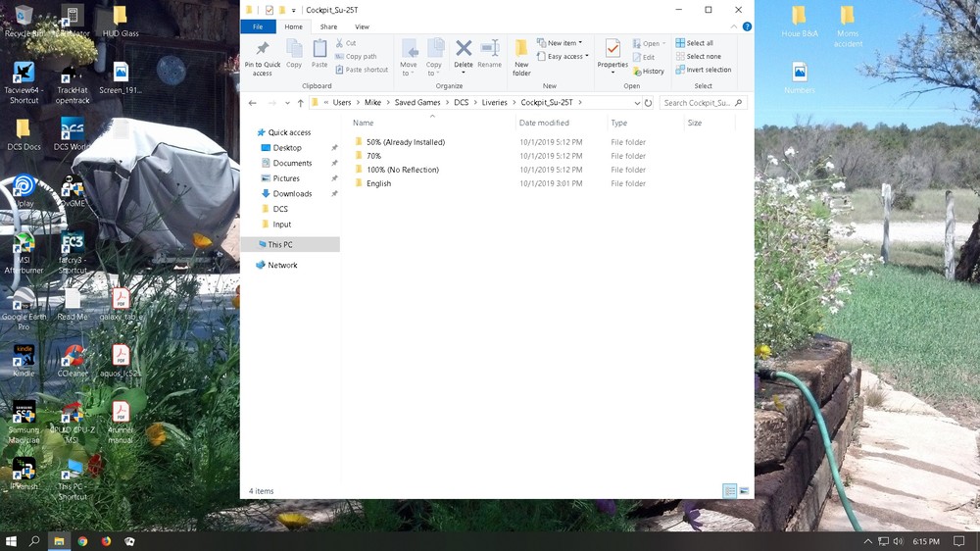Click the volume speaker tray icon
The width and height of the screenshot is (980, 551).
pyautogui.click(x=898, y=541)
